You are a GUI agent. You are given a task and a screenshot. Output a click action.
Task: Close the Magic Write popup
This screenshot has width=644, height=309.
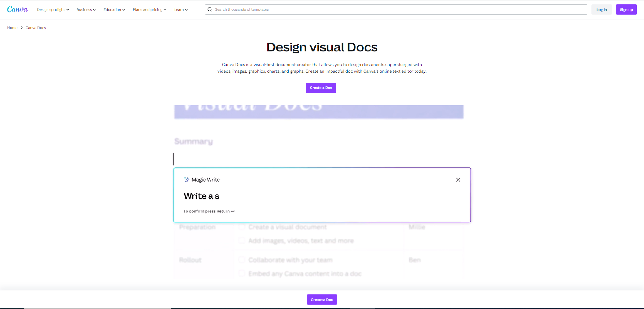pos(458,179)
